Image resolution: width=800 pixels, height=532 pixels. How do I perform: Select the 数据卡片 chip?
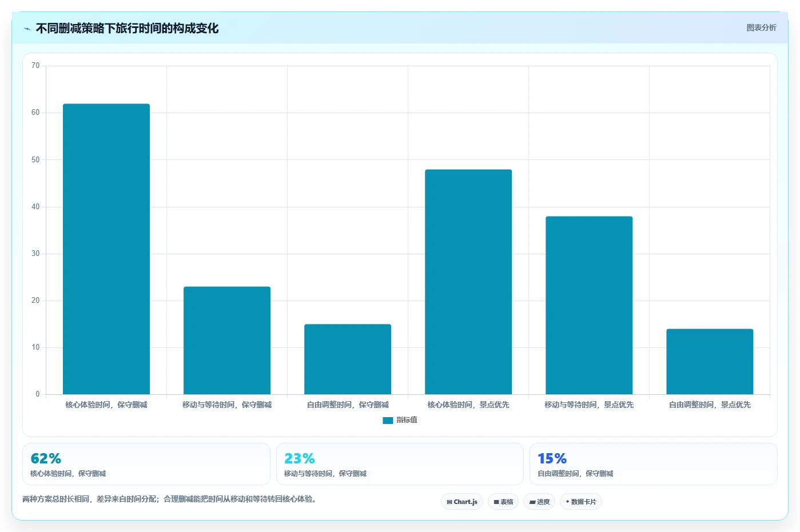click(581, 502)
